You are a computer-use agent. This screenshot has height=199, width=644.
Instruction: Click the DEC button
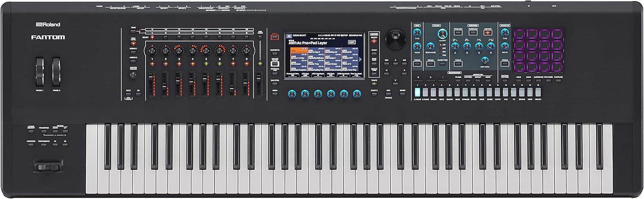coord(386,64)
